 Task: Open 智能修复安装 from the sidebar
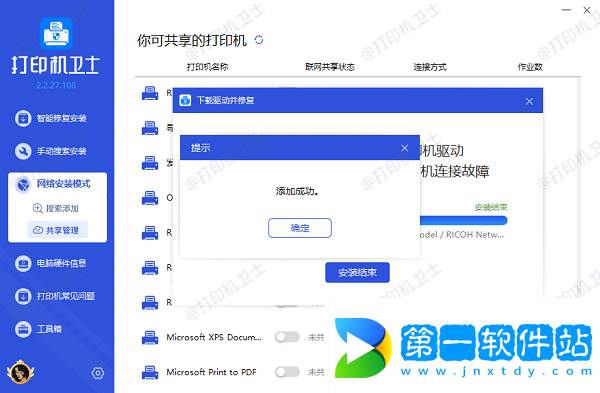(51, 118)
